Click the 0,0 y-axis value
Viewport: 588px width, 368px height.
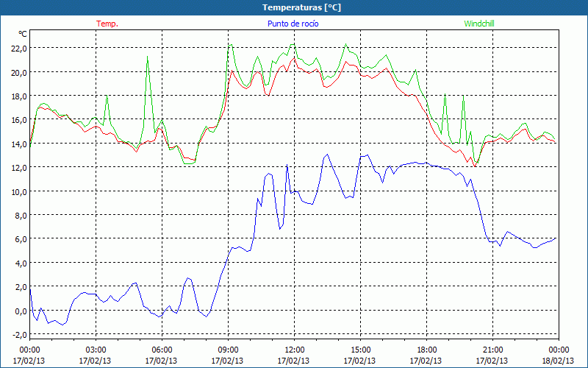[21, 311]
